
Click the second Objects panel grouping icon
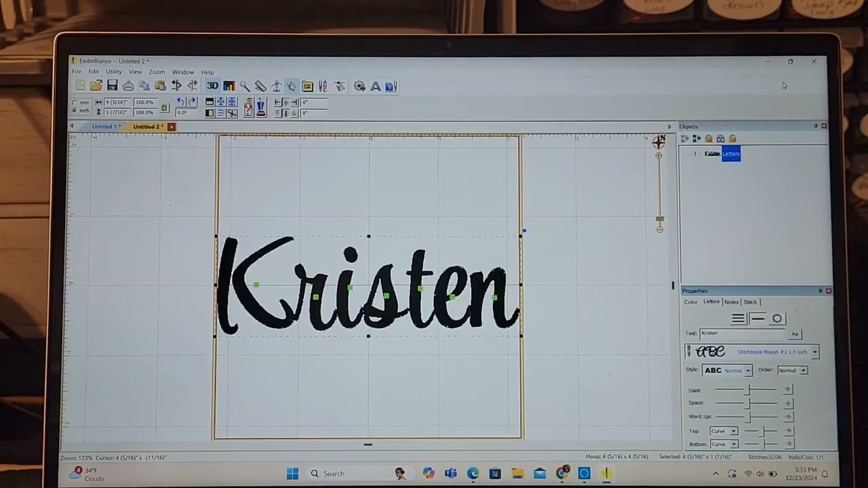(696, 139)
